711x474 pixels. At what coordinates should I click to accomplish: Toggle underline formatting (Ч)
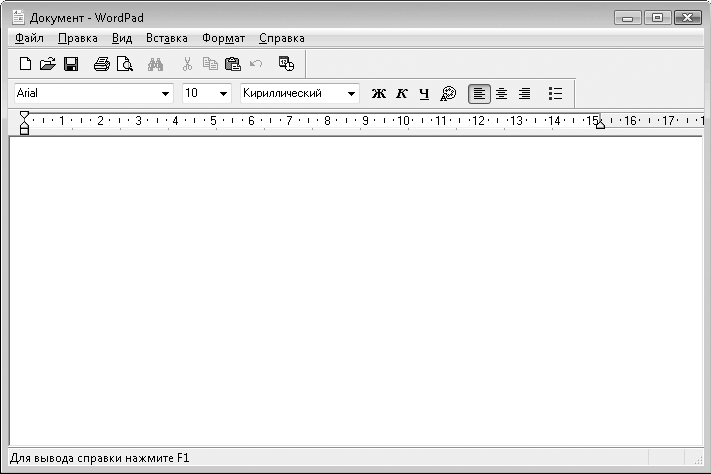coord(424,93)
